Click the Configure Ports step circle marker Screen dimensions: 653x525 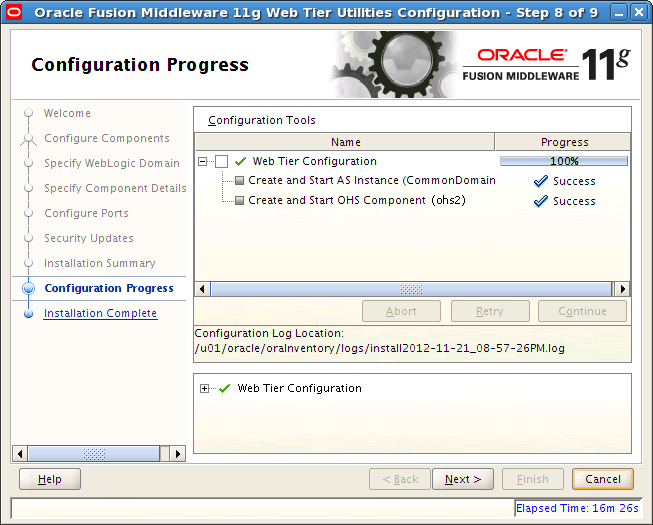tap(28, 213)
